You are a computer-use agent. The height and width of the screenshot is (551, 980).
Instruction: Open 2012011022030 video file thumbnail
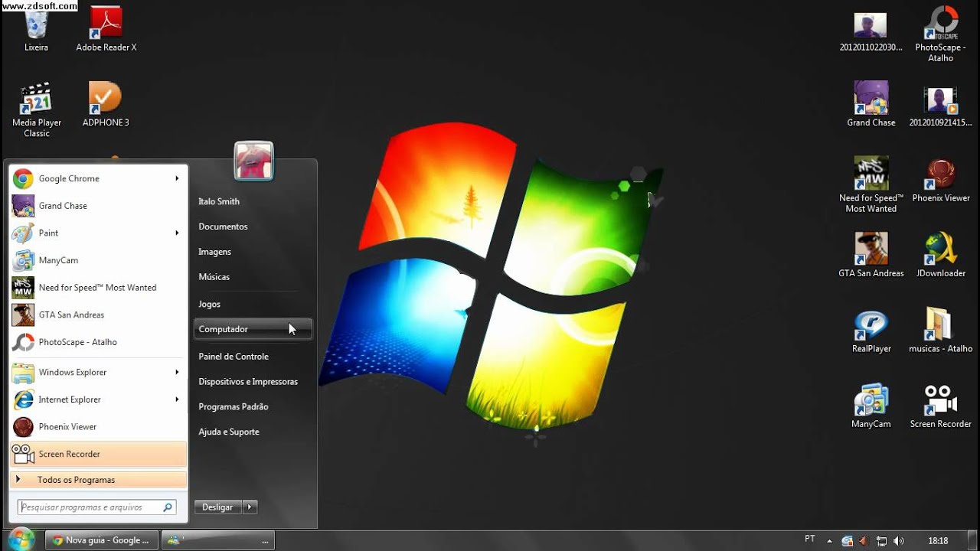click(871, 31)
